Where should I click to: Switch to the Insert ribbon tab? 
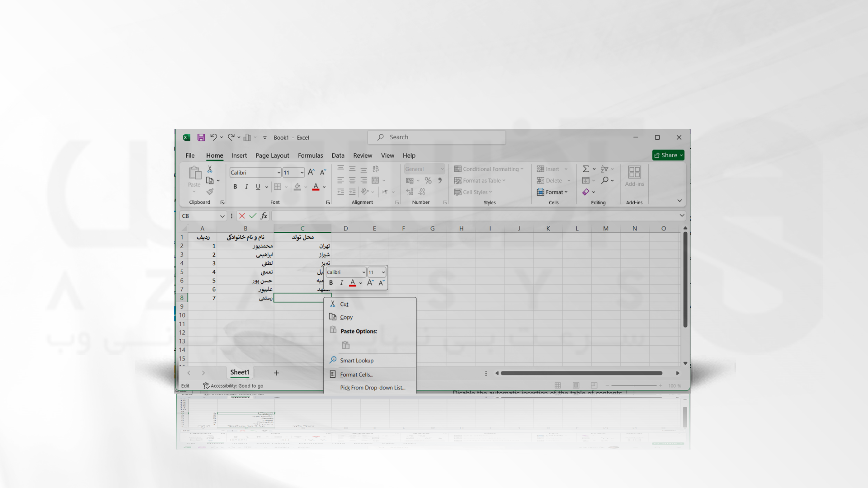point(239,155)
